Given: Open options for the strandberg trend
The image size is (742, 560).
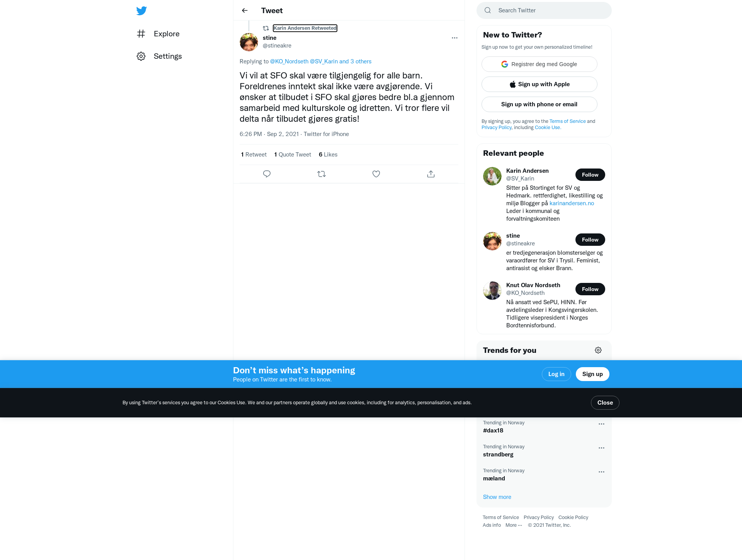Looking at the screenshot, I should pos(601,448).
